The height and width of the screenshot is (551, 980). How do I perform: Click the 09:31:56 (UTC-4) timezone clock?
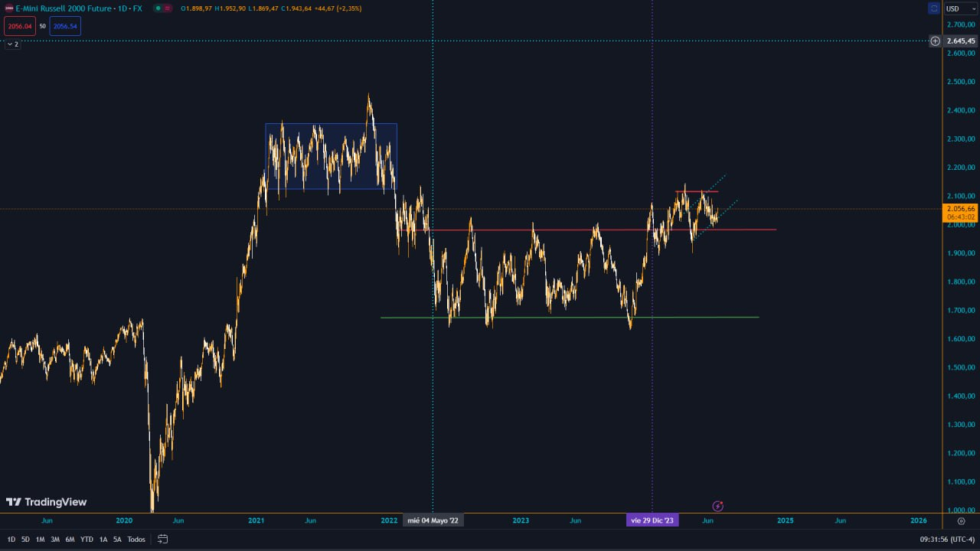coord(947,540)
